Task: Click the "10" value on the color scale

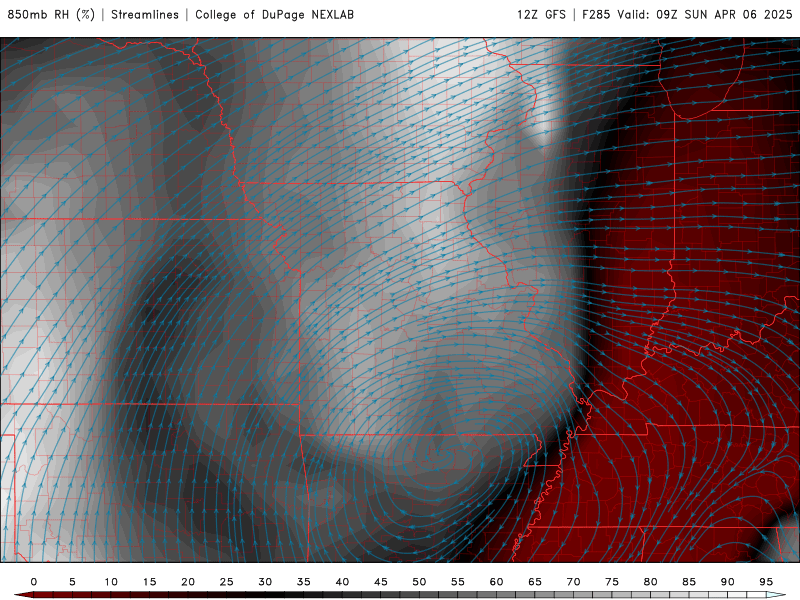Action: 111,582
